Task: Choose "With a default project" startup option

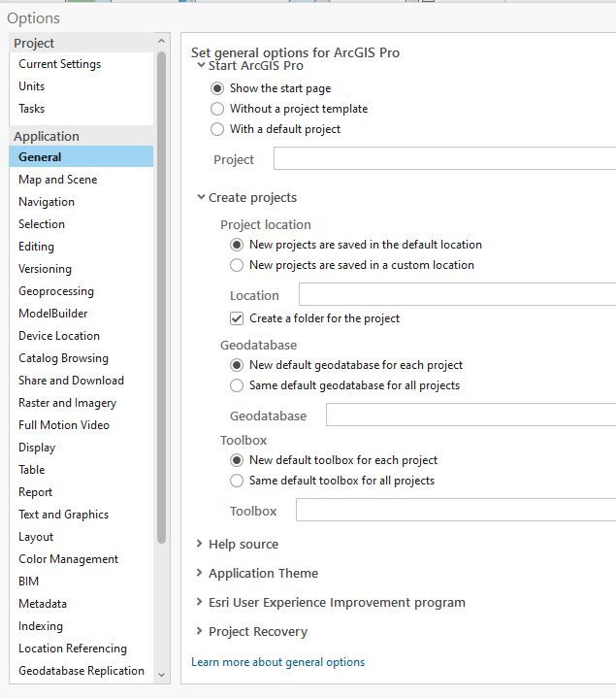Action: pyautogui.click(x=217, y=129)
